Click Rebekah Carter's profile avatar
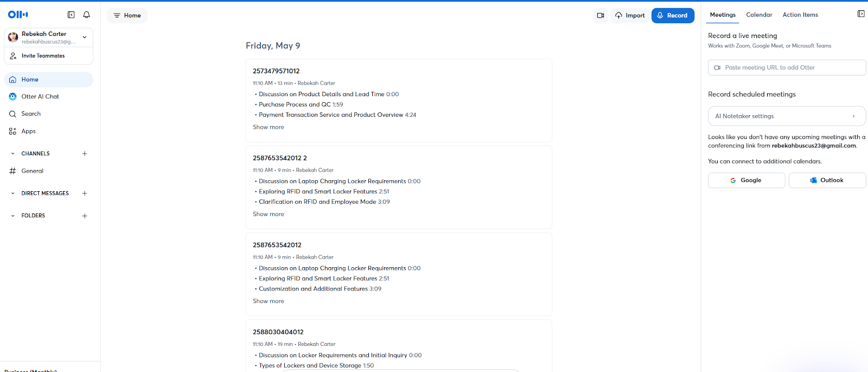 click(x=13, y=37)
